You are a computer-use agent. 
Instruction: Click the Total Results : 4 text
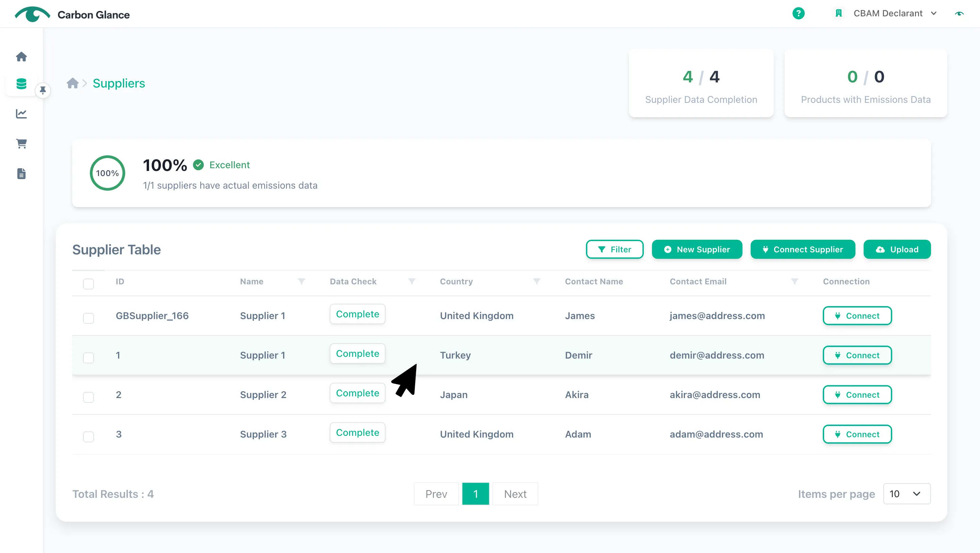(x=113, y=494)
